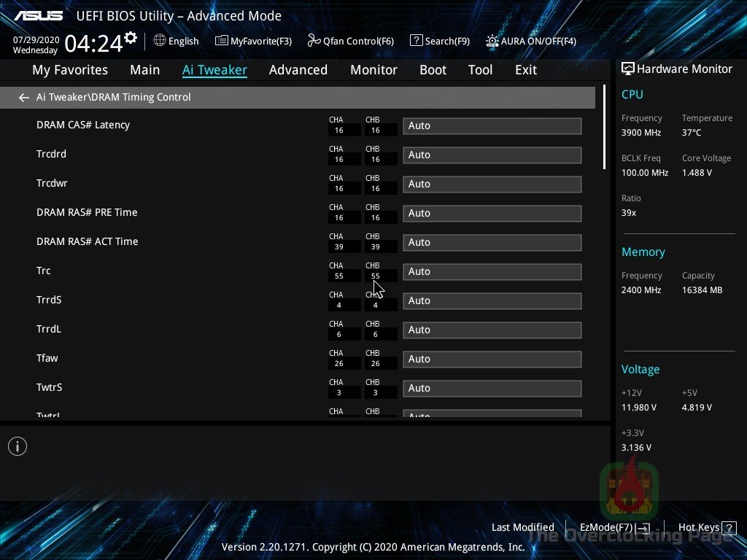Click the info icon at bottom left

[x=18, y=446]
